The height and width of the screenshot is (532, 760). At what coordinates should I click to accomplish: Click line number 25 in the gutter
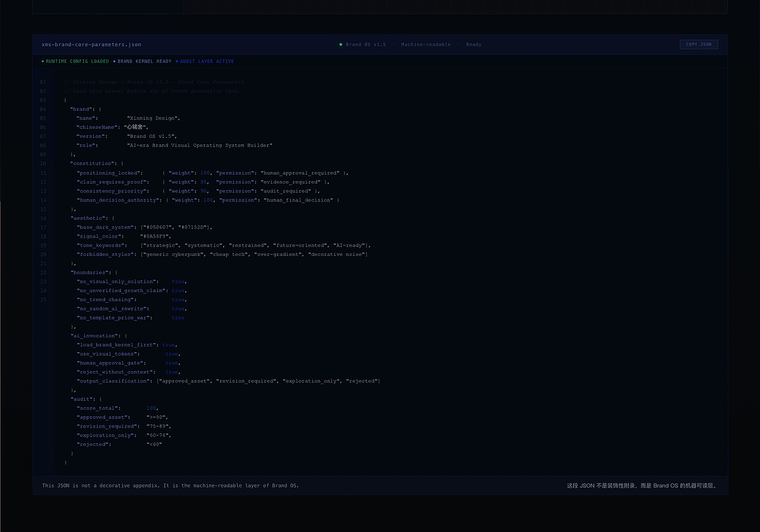coord(43,299)
